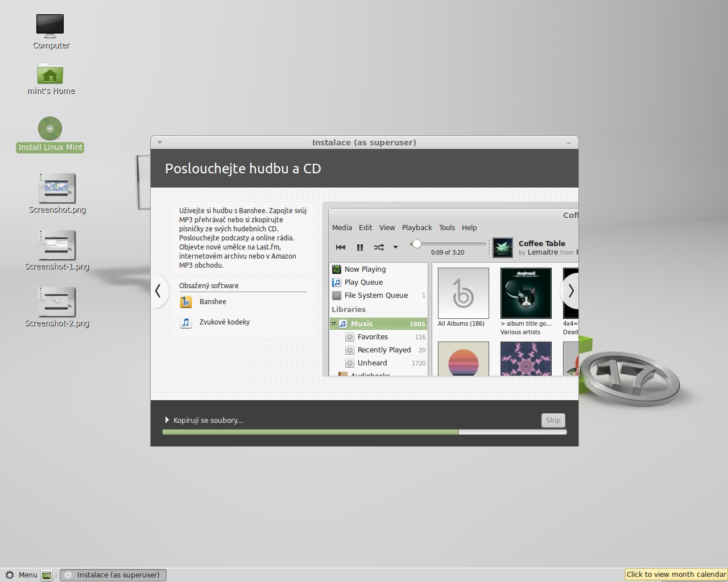Click the Zvukové kodeky music note icon
Screen dimensions: 728x582
(186, 322)
